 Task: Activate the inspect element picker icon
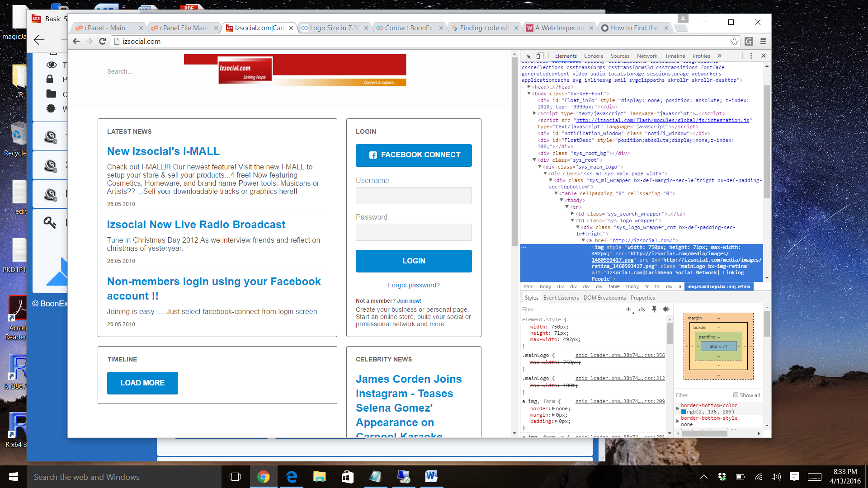click(528, 56)
